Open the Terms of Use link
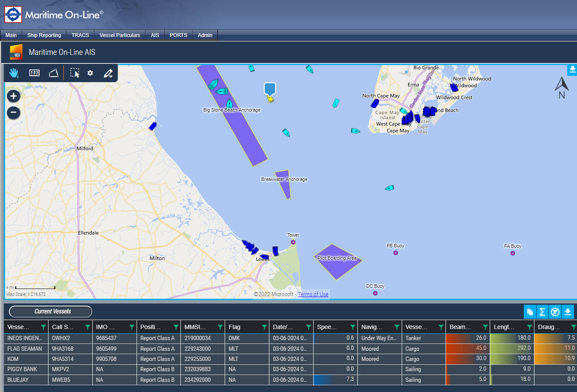Image resolution: width=577 pixels, height=392 pixels. (313, 294)
